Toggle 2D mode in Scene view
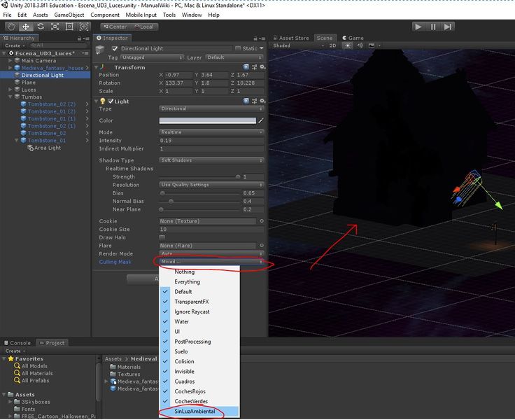Screen dimensions: 515x420 (x=332, y=45)
